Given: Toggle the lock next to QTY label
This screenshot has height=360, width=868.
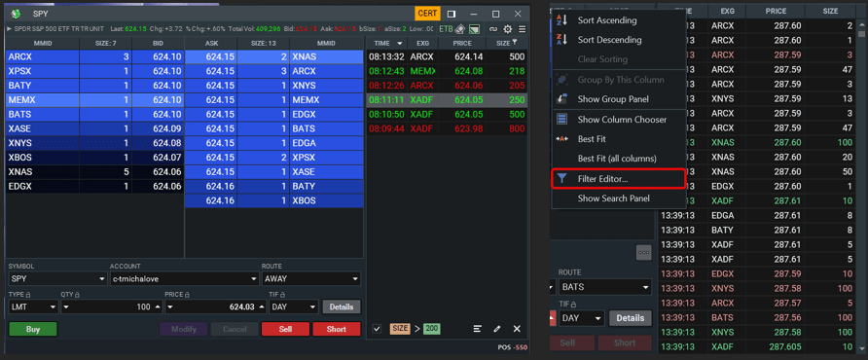Looking at the screenshot, I should pyautogui.click(x=78, y=295).
